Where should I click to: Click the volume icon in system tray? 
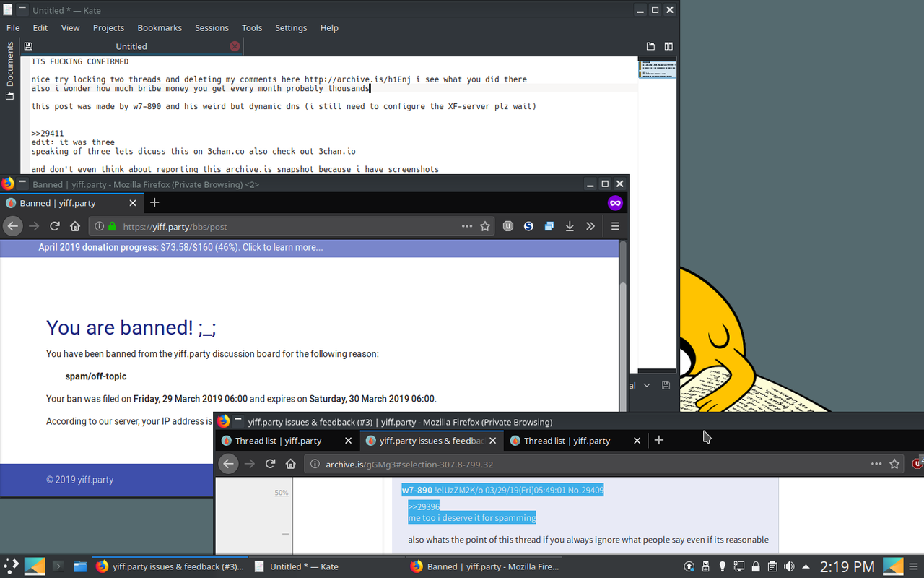pos(788,566)
